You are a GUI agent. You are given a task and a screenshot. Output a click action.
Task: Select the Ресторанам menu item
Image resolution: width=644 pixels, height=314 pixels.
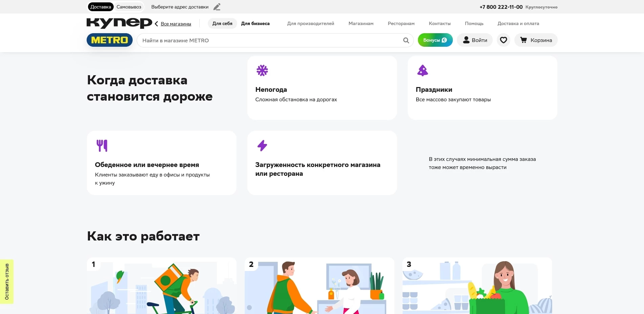[x=401, y=23]
